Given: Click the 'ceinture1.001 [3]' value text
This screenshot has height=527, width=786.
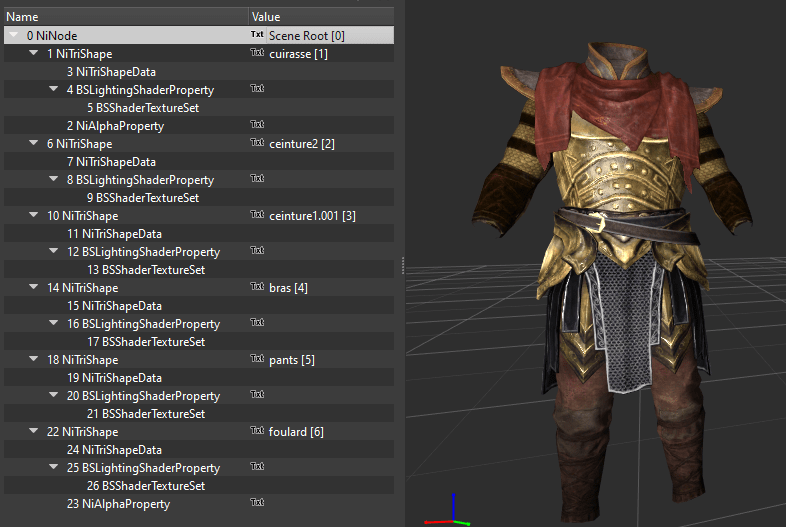Looking at the screenshot, I should pyautogui.click(x=312, y=216).
